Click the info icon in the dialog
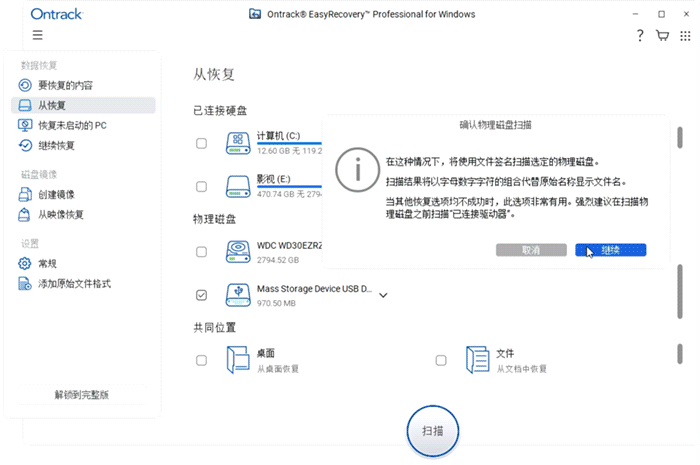Screen dimensions: 700x465 tap(358, 170)
